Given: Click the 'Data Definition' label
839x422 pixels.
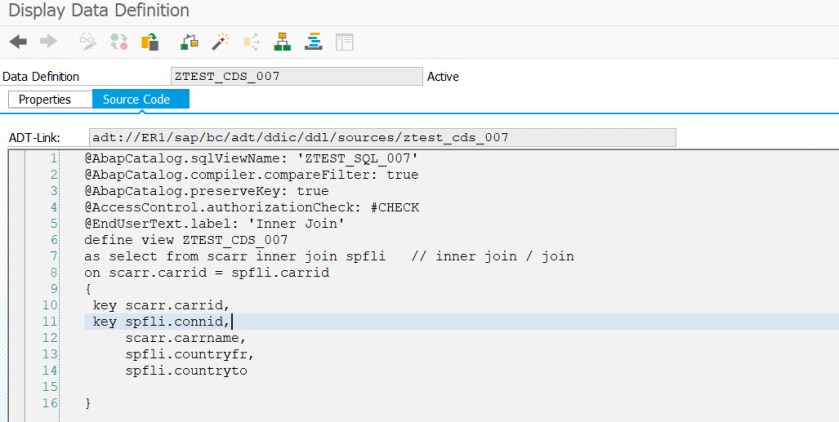Looking at the screenshot, I should (x=41, y=76).
